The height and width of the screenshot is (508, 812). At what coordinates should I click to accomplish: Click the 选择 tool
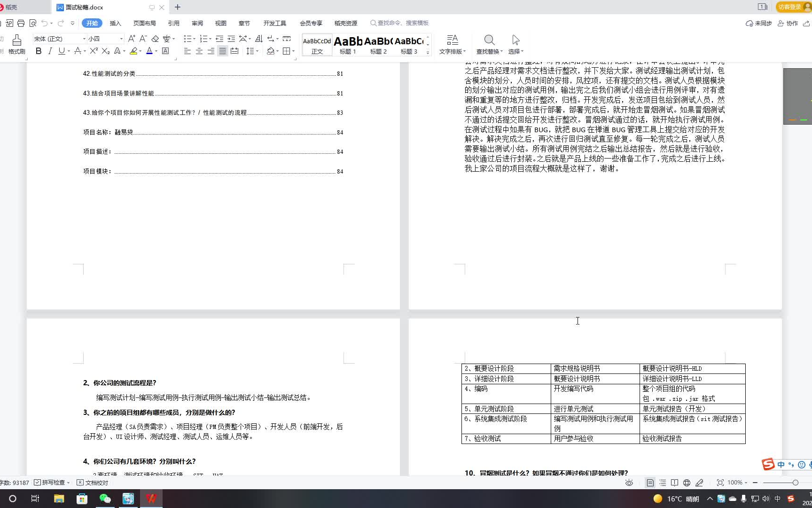pos(515,45)
